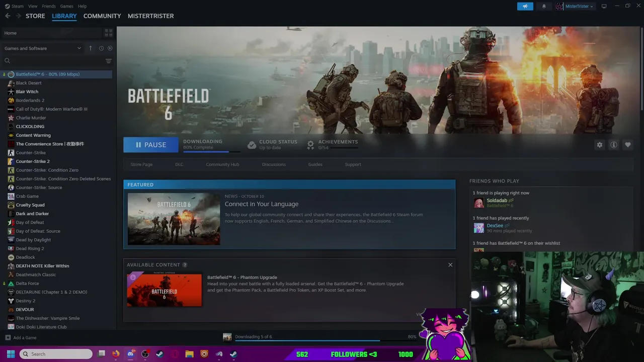Open the Store Page link
644x362 pixels.
(141, 164)
